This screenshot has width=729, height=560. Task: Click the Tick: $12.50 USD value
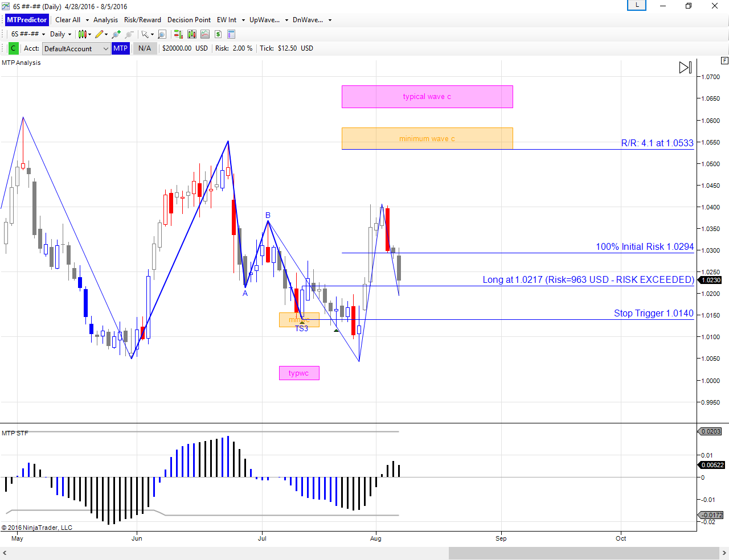click(x=286, y=48)
